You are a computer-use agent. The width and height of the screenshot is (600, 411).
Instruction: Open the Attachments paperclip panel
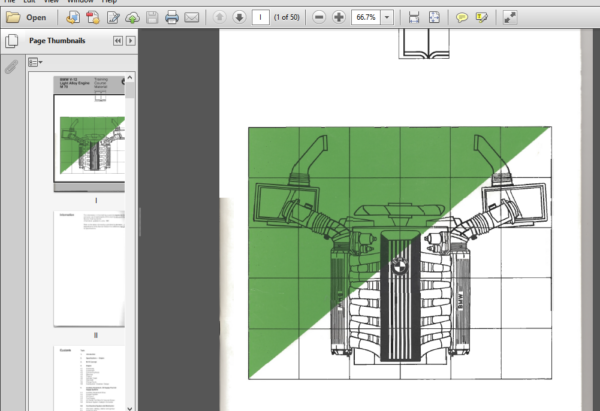pos(11,67)
